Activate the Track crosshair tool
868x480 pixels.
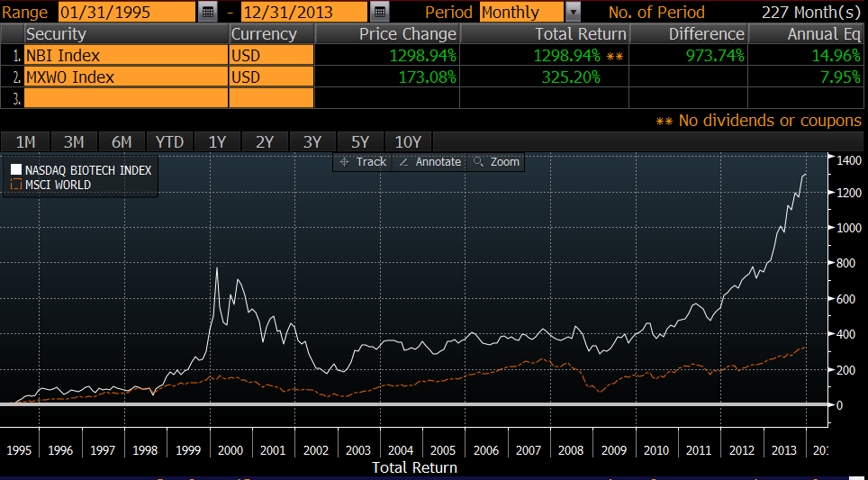point(362,162)
